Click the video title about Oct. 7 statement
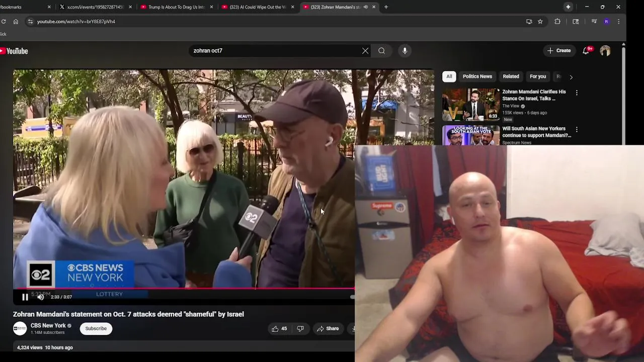Screen dimensions: 644x362 (128, 314)
